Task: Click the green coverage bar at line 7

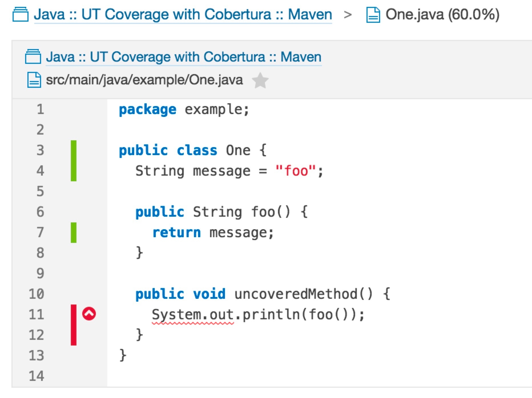Action: (x=74, y=232)
